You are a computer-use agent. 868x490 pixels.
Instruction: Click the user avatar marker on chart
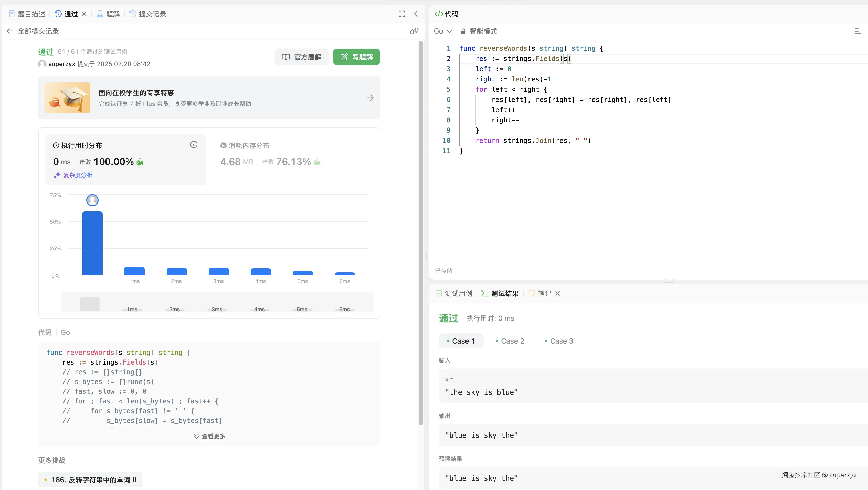[x=92, y=200]
